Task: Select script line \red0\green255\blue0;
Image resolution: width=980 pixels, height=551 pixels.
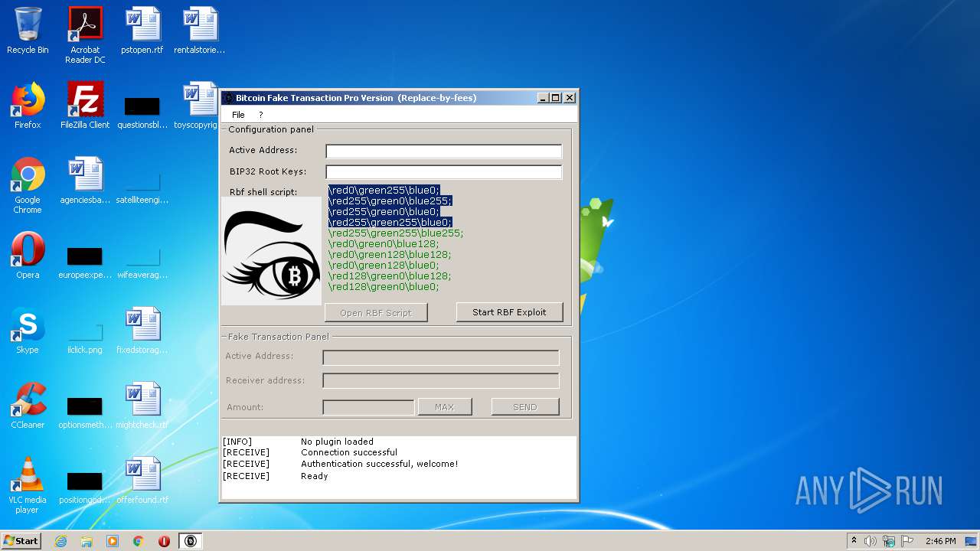Action: pyautogui.click(x=384, y=191)
